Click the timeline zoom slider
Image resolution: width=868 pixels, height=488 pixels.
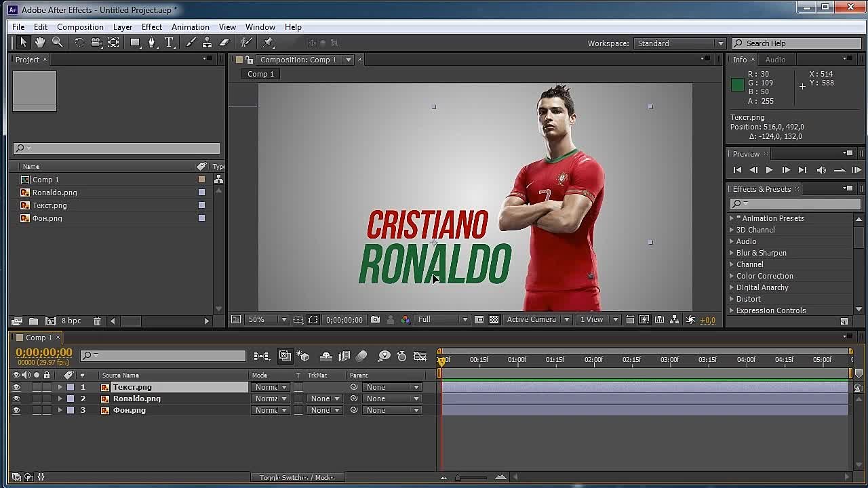[472, 477]
